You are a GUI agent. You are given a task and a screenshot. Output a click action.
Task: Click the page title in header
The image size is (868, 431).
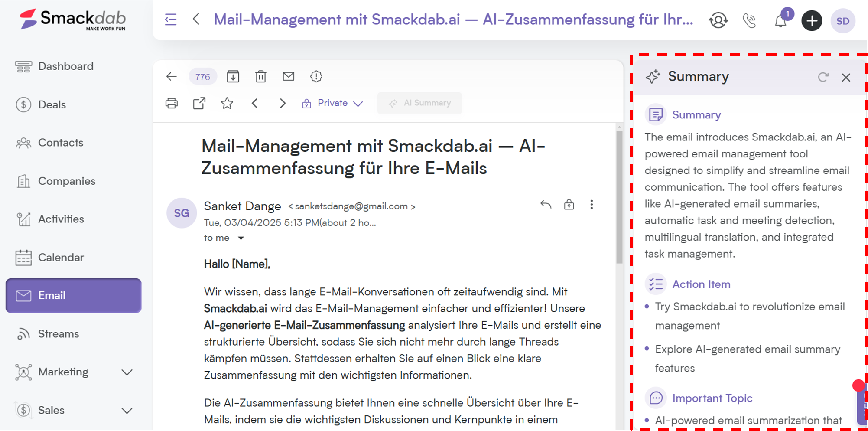(453, 20)
